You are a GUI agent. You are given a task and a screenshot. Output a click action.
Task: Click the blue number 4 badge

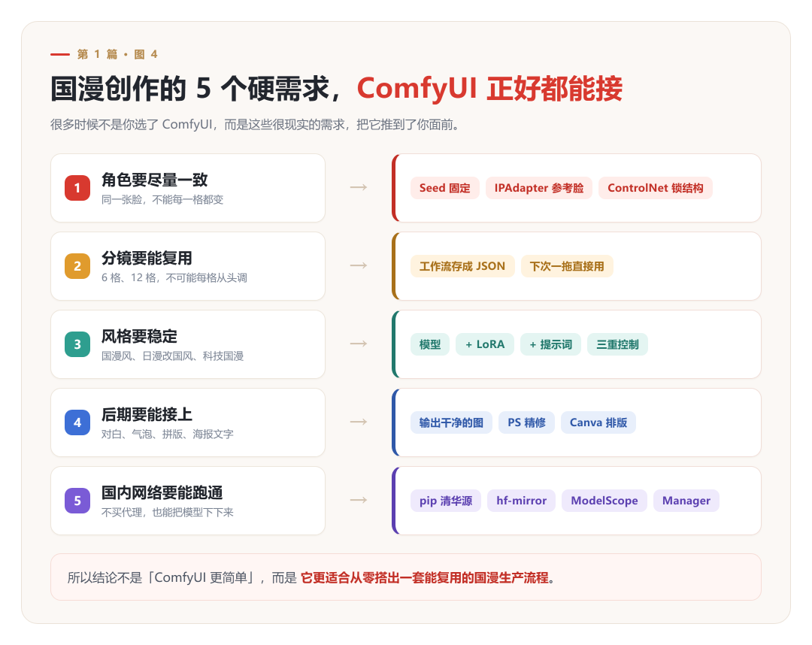click(x=77, y=422)
